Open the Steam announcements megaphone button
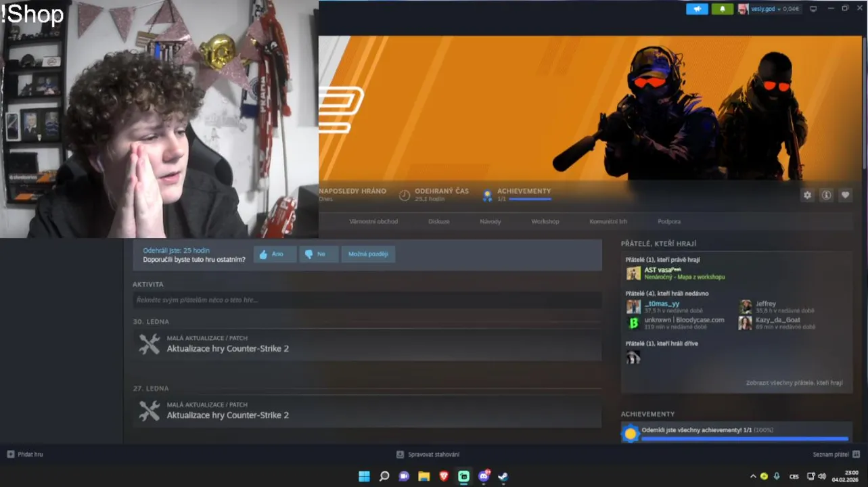The width and height of the screenshot is (868, 487). point(697,9)
